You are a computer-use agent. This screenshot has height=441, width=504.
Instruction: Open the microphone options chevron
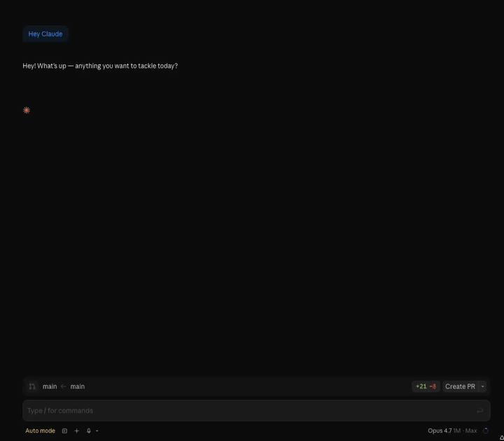tap(97, 431)
